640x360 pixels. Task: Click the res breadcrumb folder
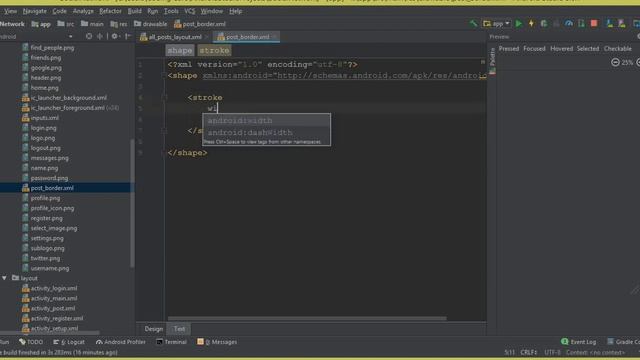pyautogui.click(x=119, y=24)
